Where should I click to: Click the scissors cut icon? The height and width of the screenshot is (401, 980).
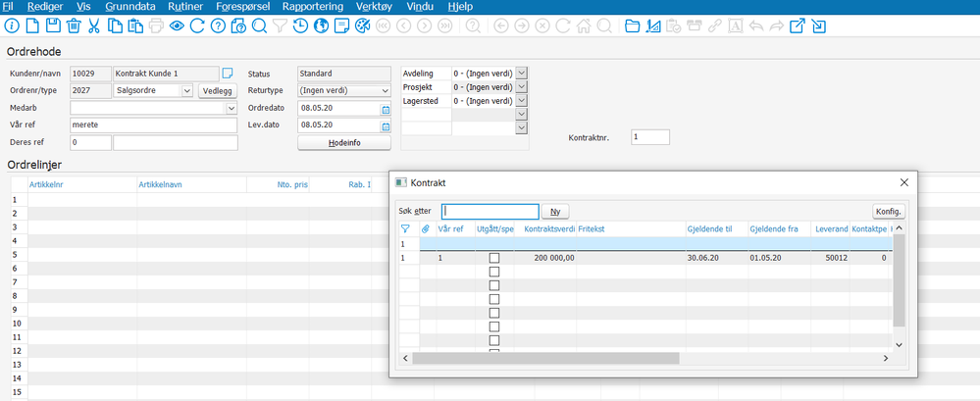(x=95, y=25)
